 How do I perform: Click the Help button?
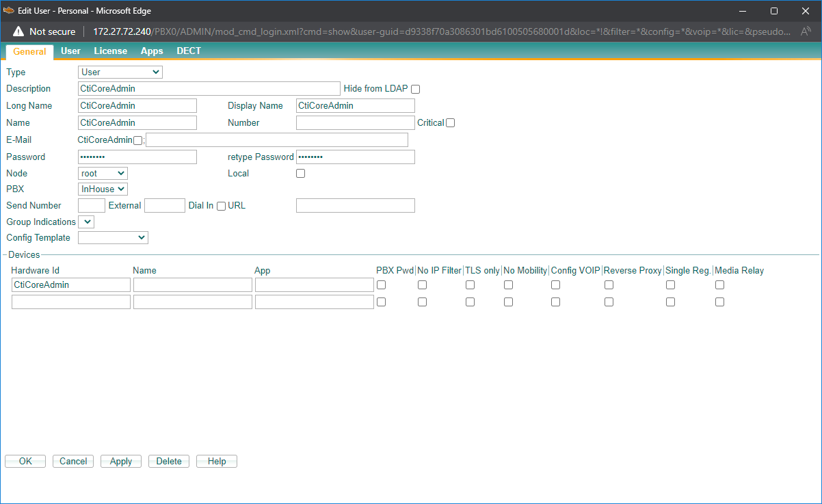[217, 462]
